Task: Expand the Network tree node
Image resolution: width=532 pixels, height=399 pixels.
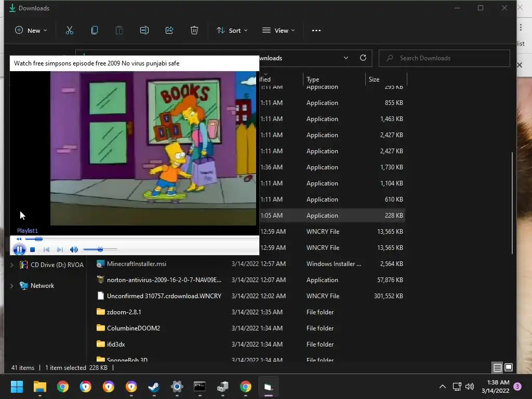Action: tap(12, 286)
